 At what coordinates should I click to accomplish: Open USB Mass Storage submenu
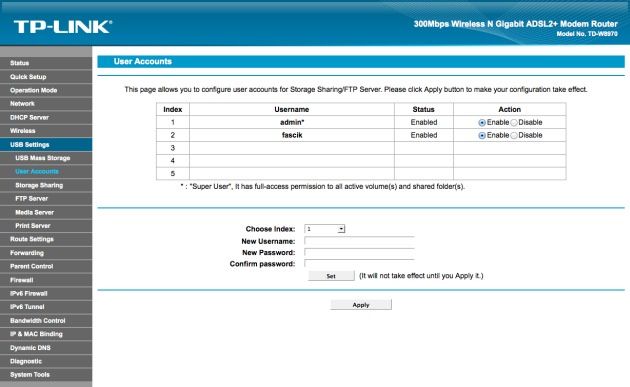click(x=46, y=158)
